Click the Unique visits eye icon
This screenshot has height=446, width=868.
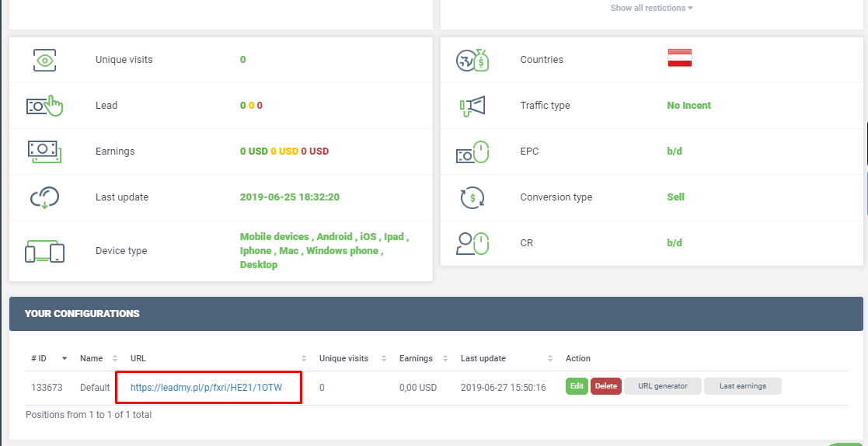click(44, 60)
